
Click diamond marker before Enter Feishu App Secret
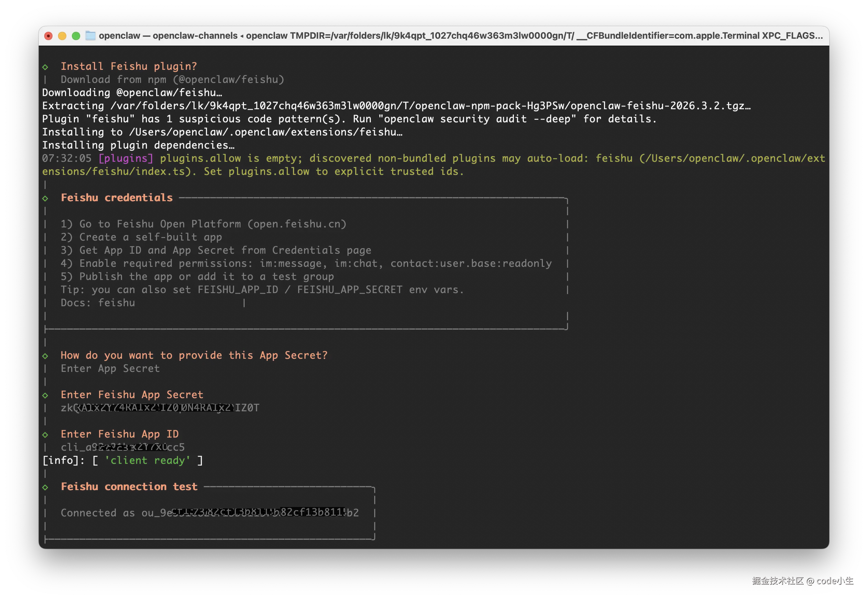pyautogui.click(x=45, y=395)
